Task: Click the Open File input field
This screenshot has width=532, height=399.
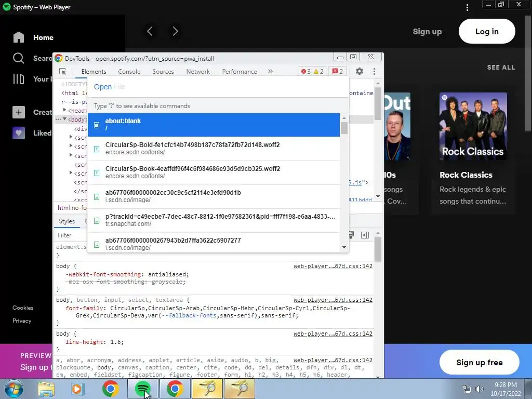Action: 218,87
